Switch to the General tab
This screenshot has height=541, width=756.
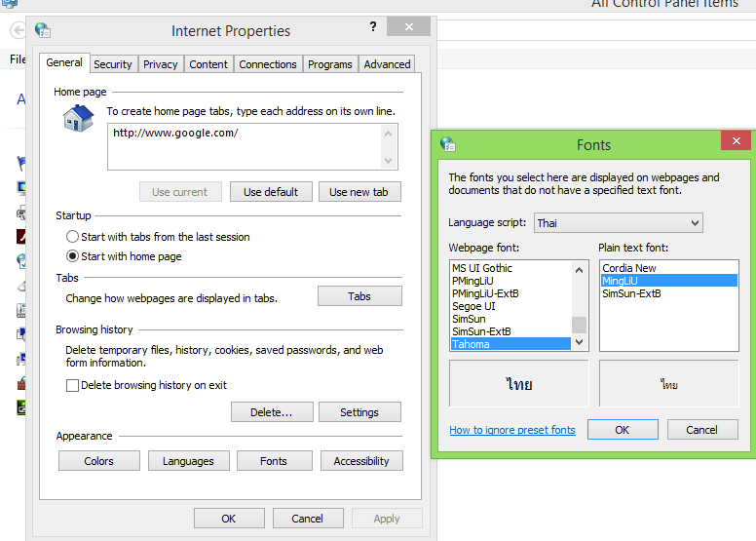tap(64, 62)
